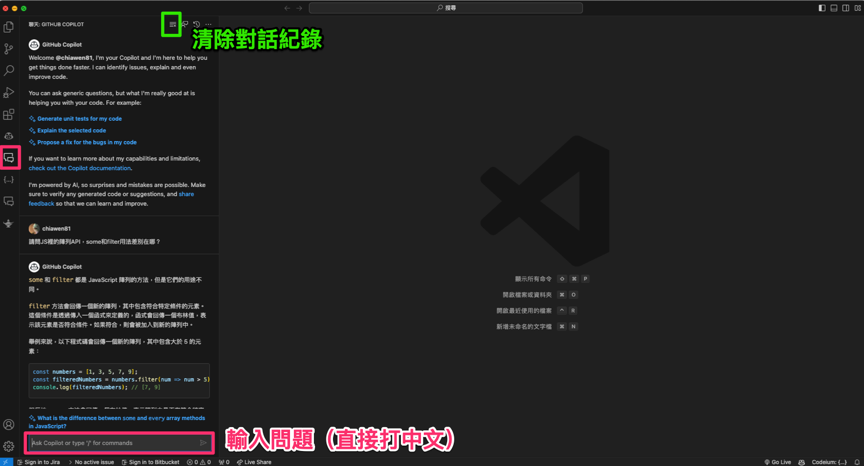Click Sign in to Bitbucket in status bar

point(150,462)
